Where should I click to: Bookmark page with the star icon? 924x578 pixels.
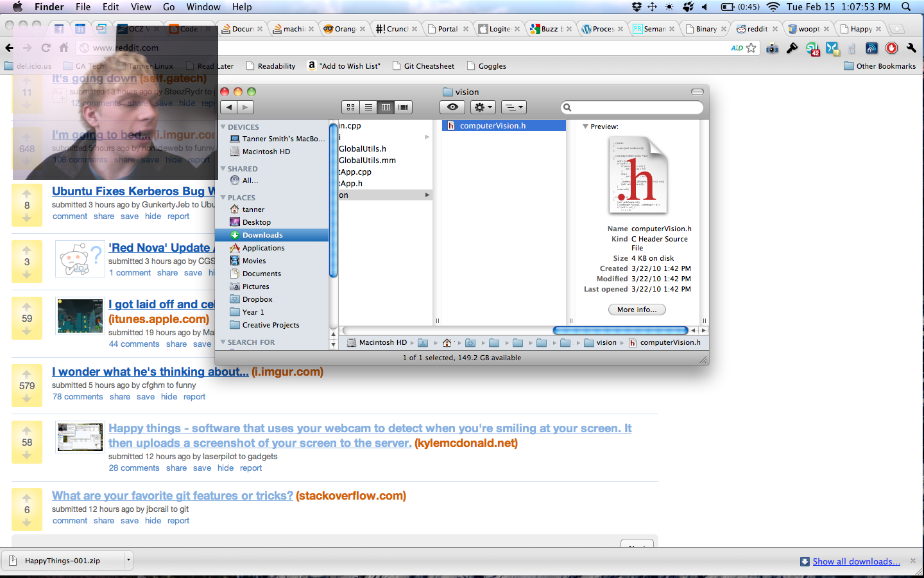[x=751, y=48]
